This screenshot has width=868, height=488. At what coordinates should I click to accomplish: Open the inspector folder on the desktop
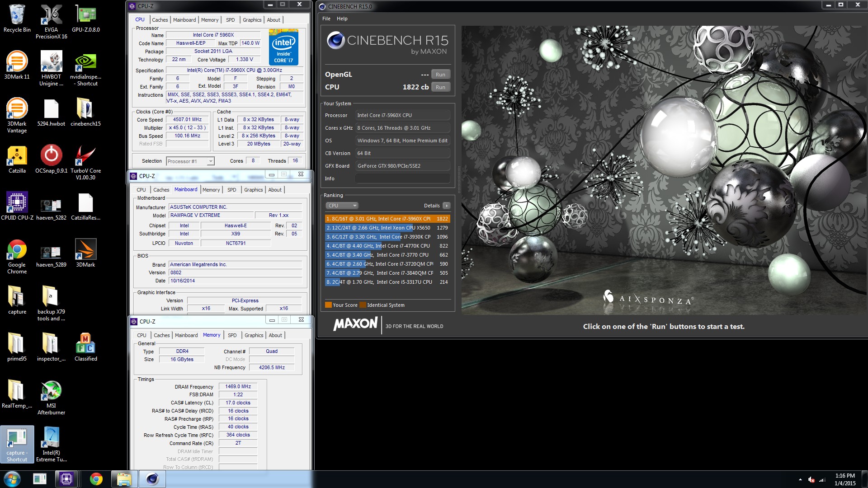click(x=51, y=347)
